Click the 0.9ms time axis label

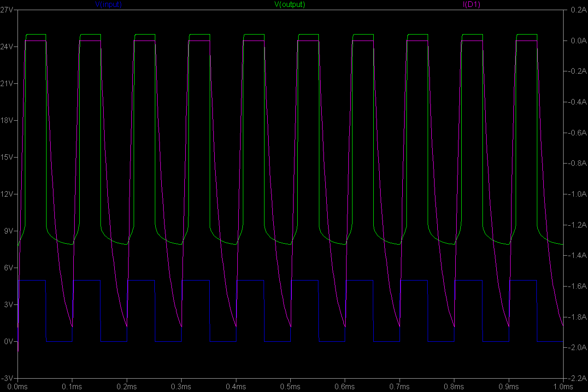(x=509, y=387)
